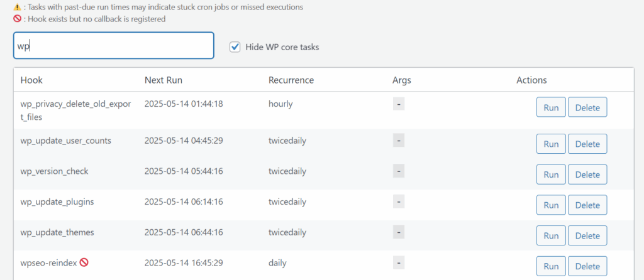Viewport: 644px width, 280px height.
Task: Delete the wp_privacy_delete_old_export_files task
Action: click(x=587, y=107)
